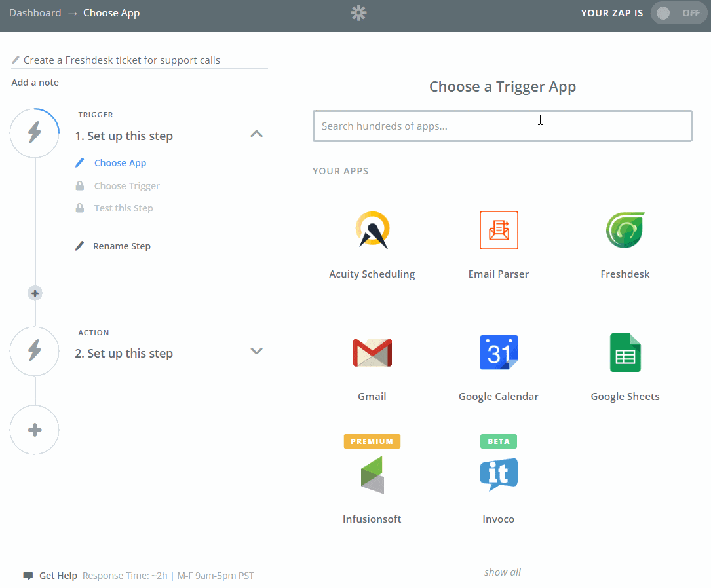Click the PREMIUM badge above Infusionsoft
Image resolution: width=711 pixels, height=588 pixels.
coord(372,441)
